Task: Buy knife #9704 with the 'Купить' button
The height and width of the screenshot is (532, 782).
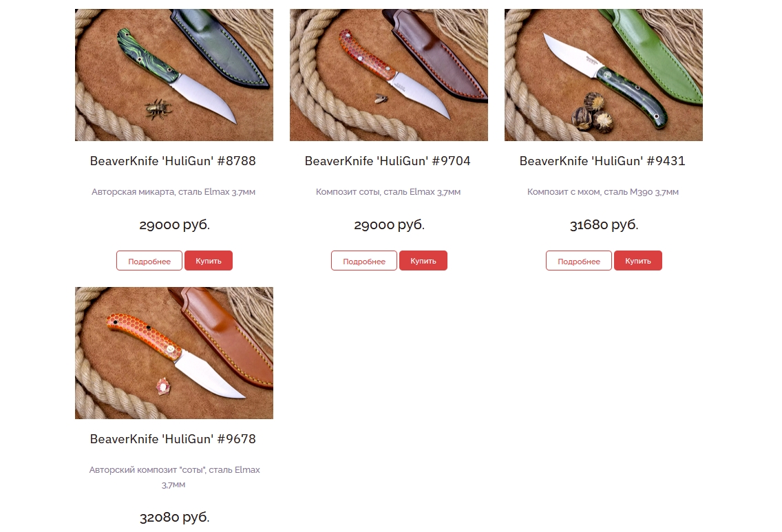Action: (423, 261)
